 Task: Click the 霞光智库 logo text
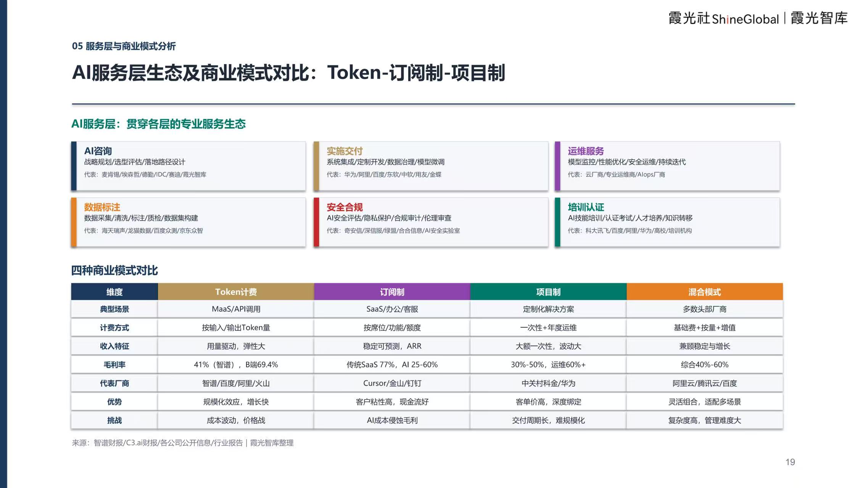coord(819,18)
